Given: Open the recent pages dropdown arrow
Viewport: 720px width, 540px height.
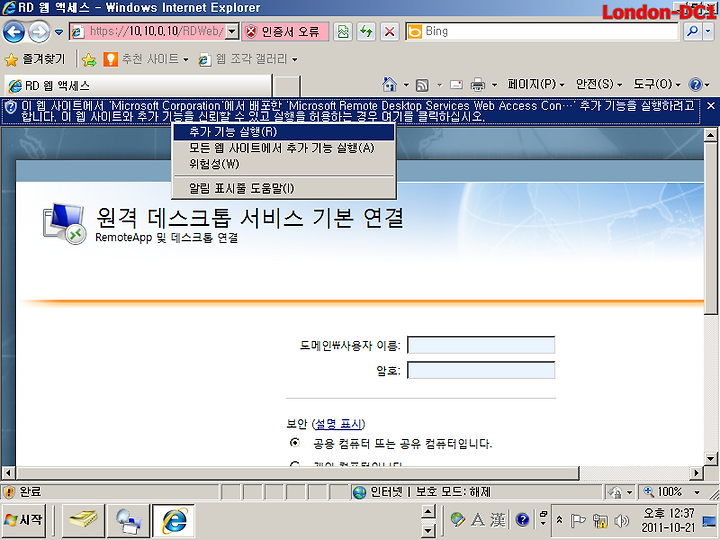Looking at the screenshot, I should 59,32.
